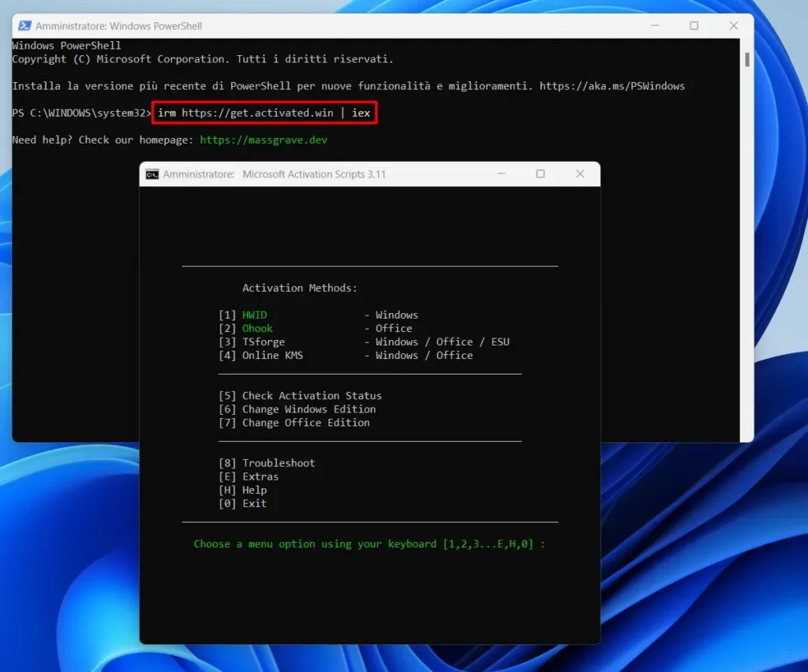Open the massgrave.dev homepage link
This screenshot has height=672, width=808.
pos(264,140)
